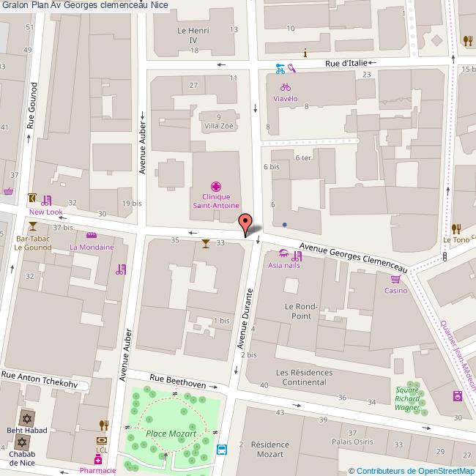The image size is (476, 476).
Task: Select the Clinique Saint-Antoine hospital cross icon
Action: (x=216, y=186)
